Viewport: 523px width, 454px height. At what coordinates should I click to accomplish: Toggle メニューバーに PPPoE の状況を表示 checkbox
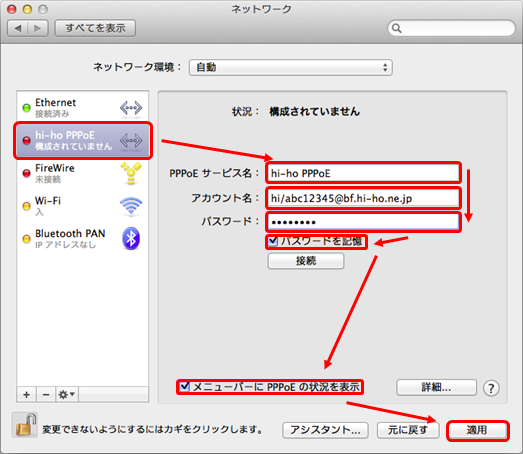(x=184, y=387)
